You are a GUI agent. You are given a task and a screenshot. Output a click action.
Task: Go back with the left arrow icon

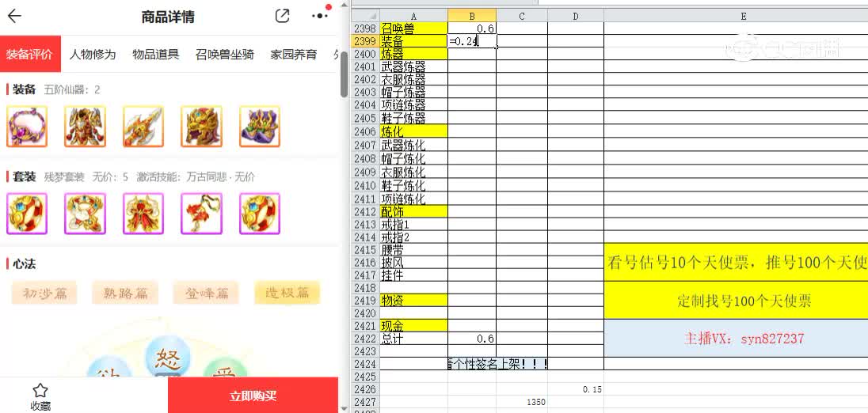(x=13, y=16)
